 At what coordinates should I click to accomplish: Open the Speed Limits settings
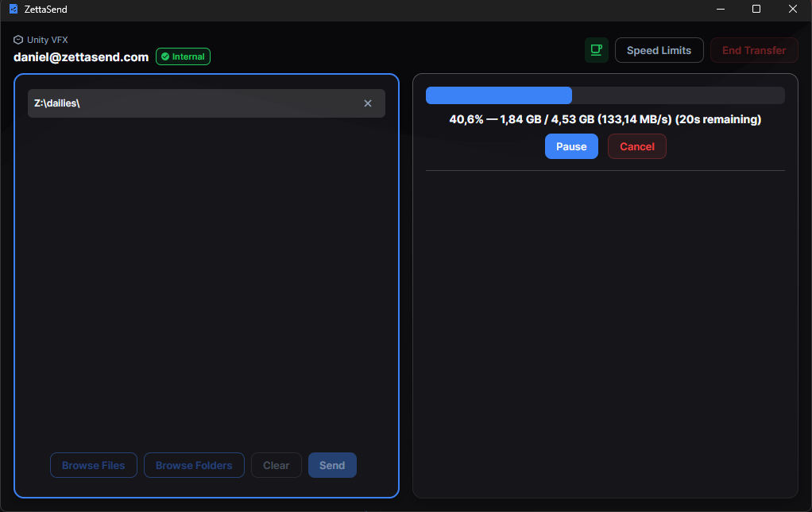click(659, 50)
